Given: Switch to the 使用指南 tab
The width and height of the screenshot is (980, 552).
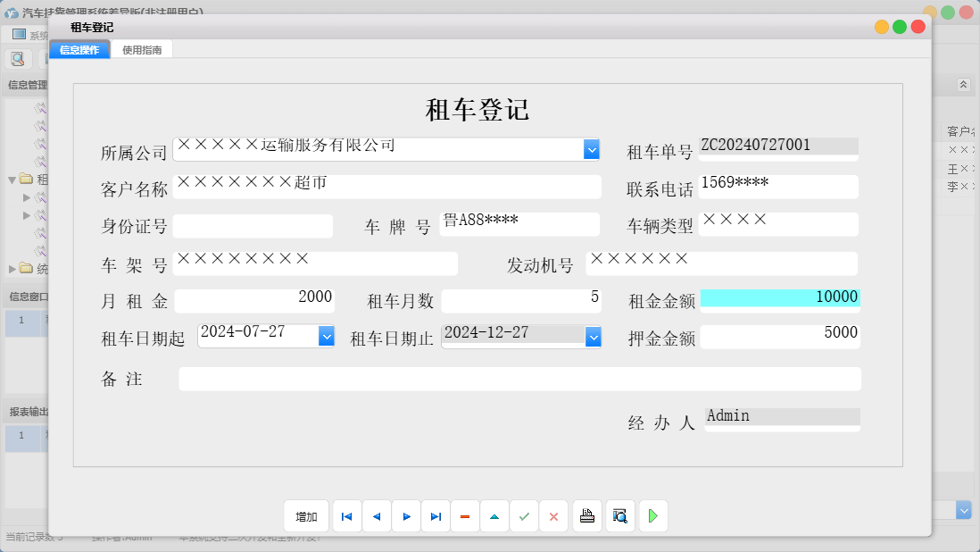Looking at the screenshot, I should 141,50.
